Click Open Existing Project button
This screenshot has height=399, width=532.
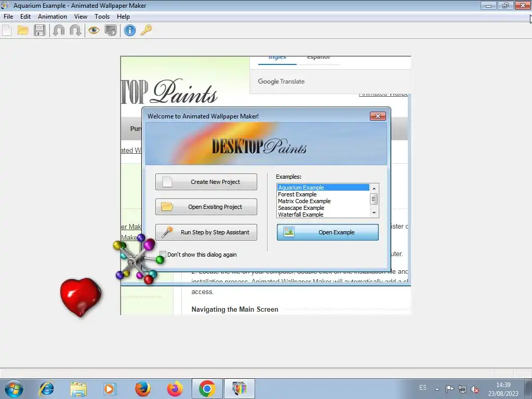click(206, 207)
